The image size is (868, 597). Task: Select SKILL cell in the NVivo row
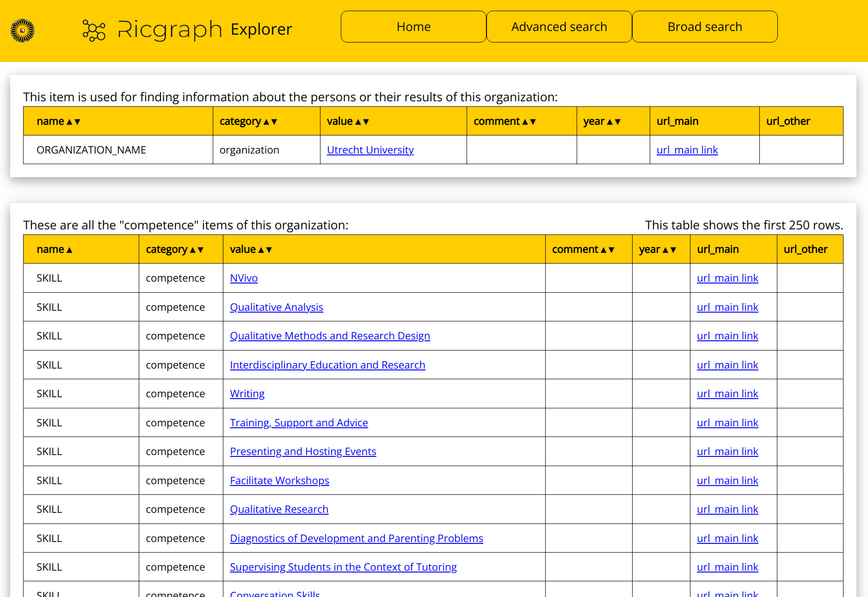(81, 278)
